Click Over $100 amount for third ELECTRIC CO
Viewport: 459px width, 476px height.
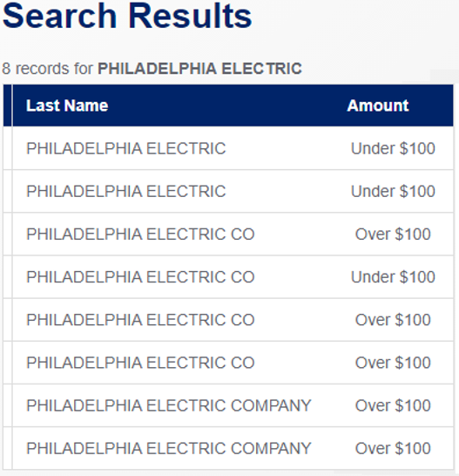pyautogui.click(x=393, y=320)
